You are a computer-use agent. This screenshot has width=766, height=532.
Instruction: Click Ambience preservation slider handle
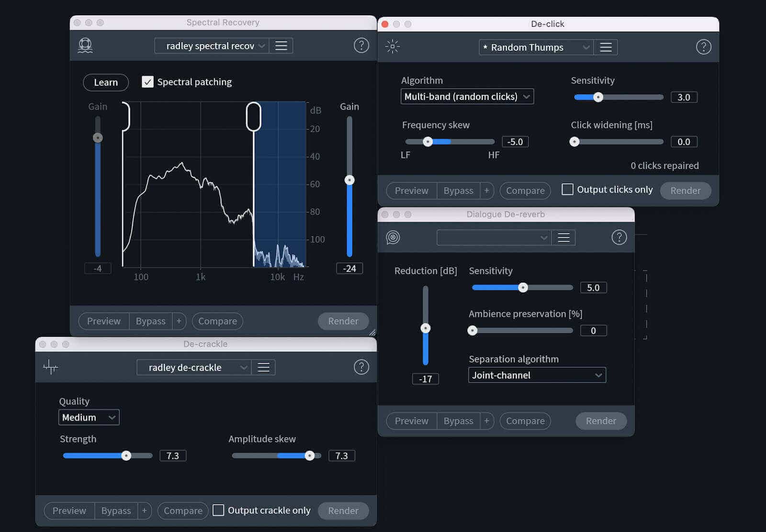[473, 330]
